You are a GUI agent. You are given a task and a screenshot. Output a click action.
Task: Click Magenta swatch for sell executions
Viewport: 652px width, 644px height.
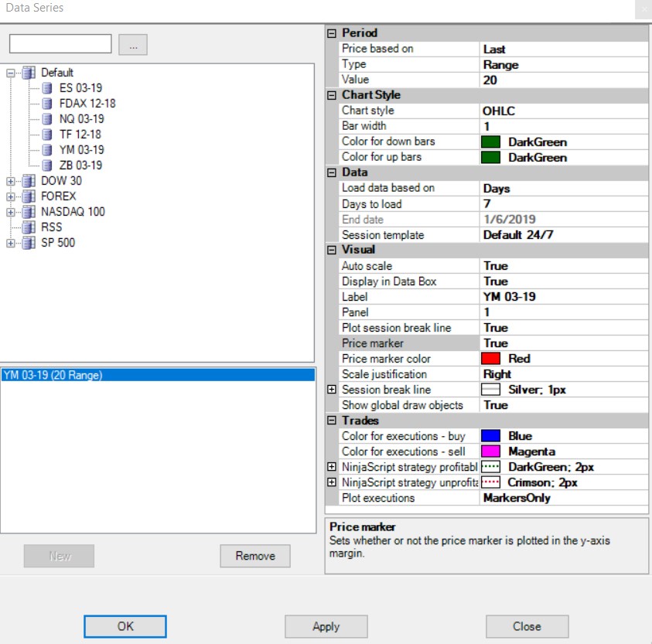pyautogui.click(x=490, y=451)
